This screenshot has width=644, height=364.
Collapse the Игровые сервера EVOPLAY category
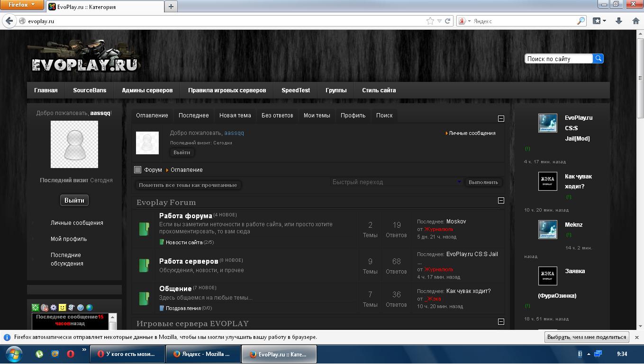coord(501,322)
